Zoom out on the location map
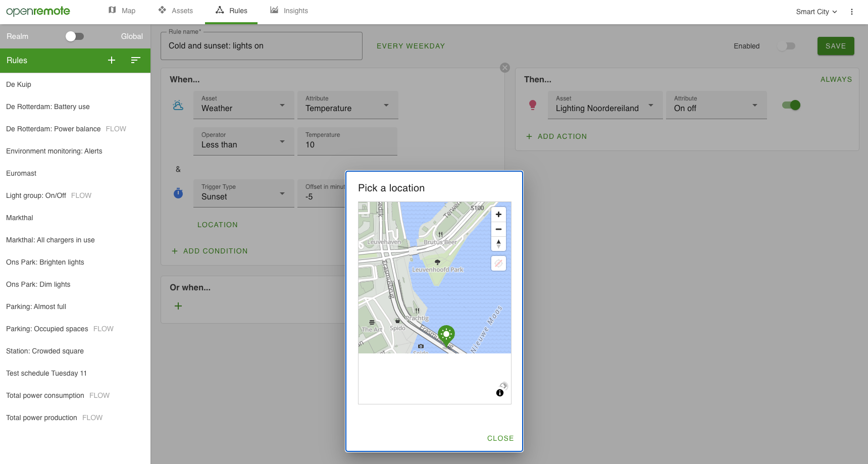868x464 pixels. tap(498, 229)
